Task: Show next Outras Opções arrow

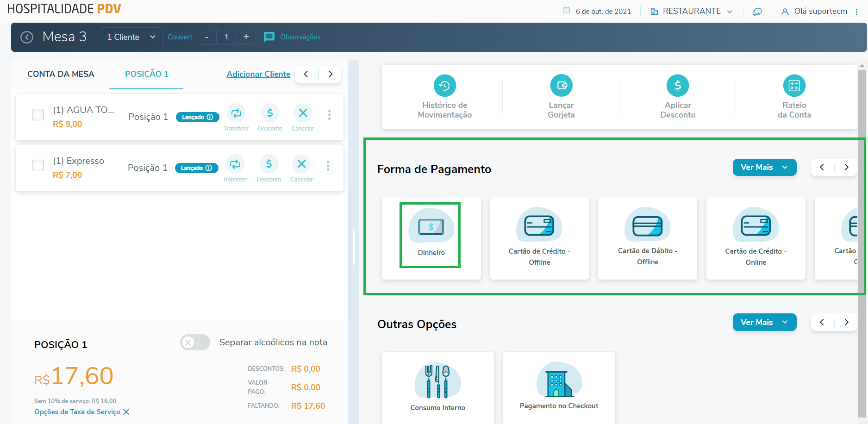Action: click(846, 322)
